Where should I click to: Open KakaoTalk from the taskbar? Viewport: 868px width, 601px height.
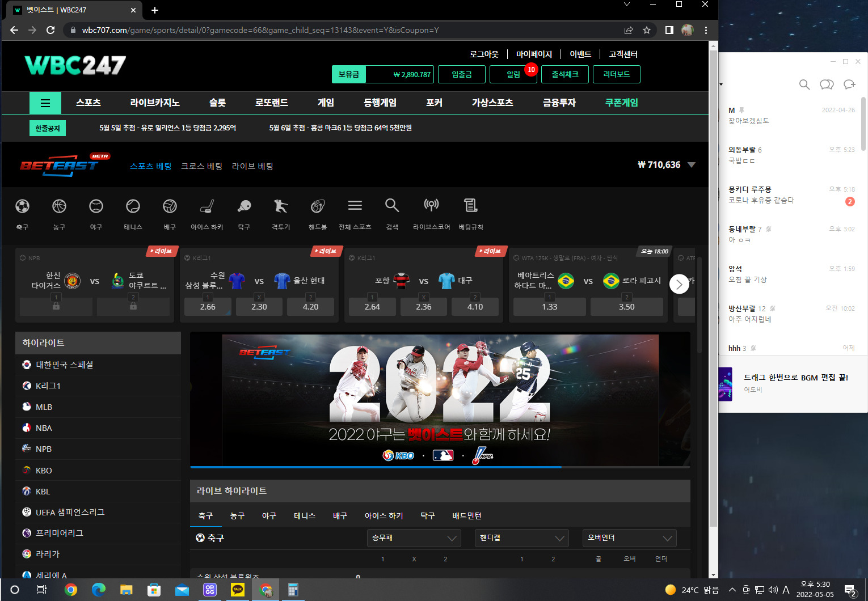[238, 590]
